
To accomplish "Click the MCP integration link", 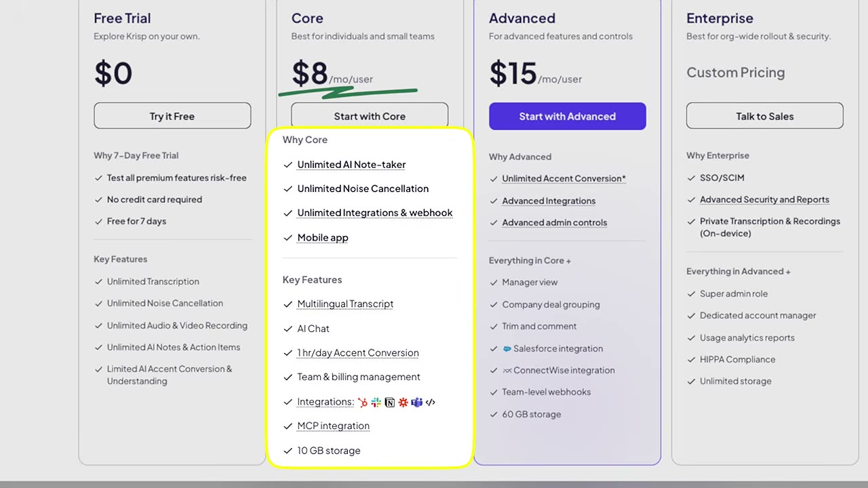I will point(333,426).
